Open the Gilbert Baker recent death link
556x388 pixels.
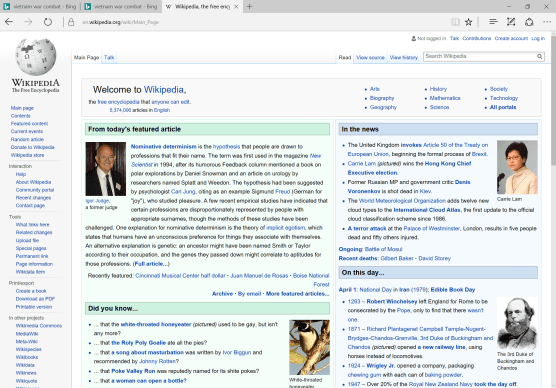(x=397, y=258)
